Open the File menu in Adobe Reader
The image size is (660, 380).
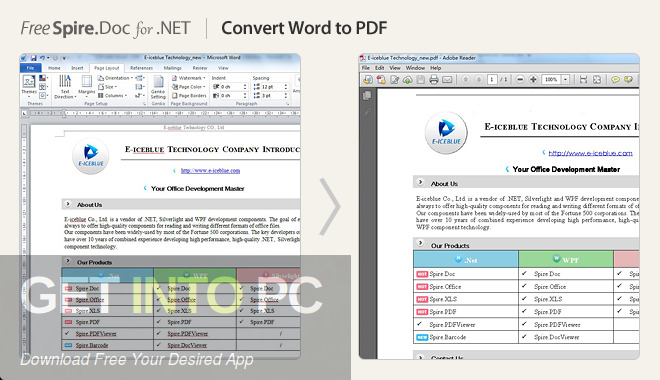[x=366, y=68]
